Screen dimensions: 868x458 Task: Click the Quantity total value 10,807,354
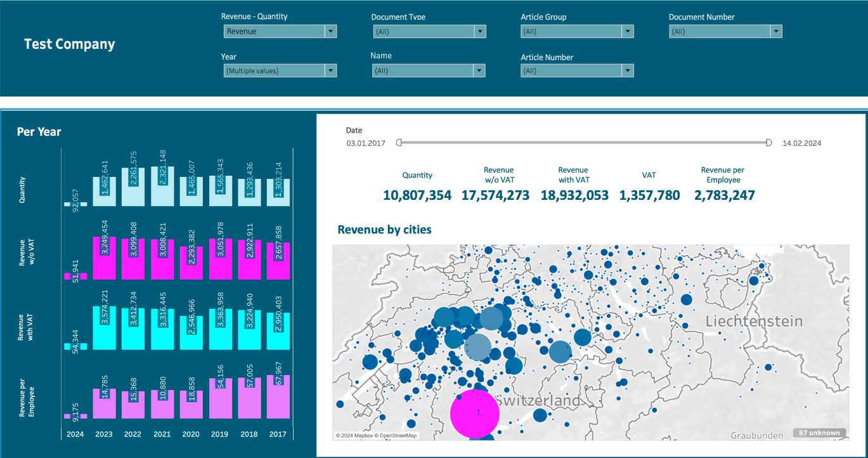pyautogui.click(x=417, y=195)
